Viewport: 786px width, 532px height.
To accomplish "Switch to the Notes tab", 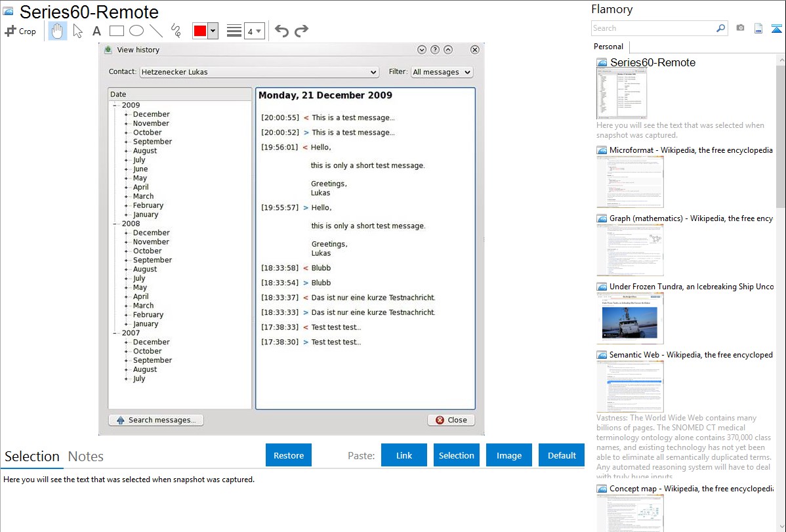I will pyautogui.click(x=86, y=457).
